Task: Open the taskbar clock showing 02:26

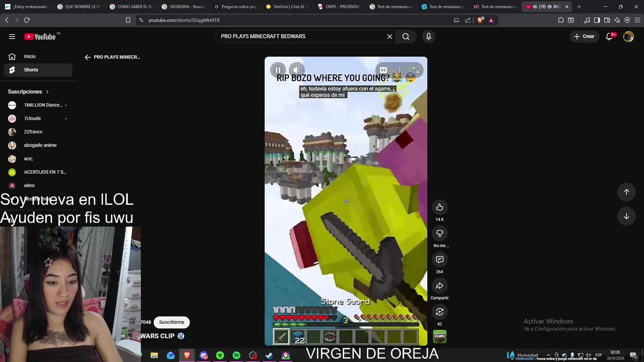Action: tap(615, 355)
